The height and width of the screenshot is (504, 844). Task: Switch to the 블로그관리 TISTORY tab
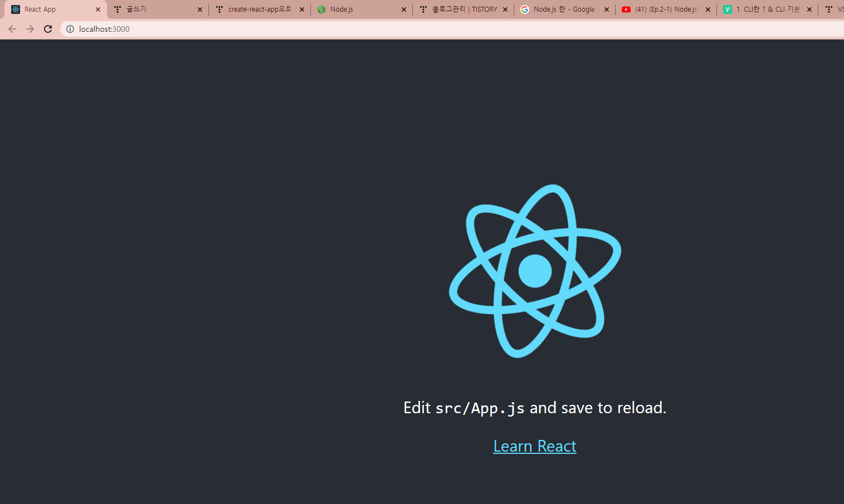click(x=464, y=9)
